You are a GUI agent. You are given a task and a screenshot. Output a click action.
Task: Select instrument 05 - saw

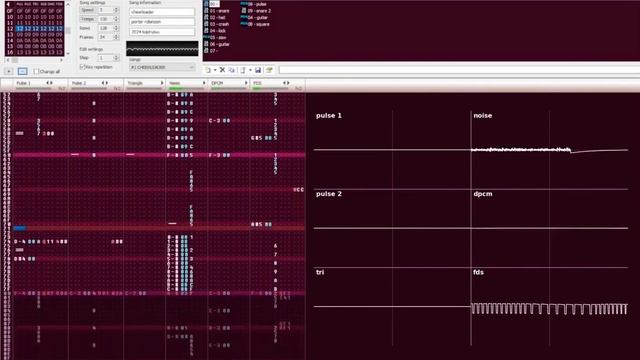pyautogui.click(x=215, y=38)
